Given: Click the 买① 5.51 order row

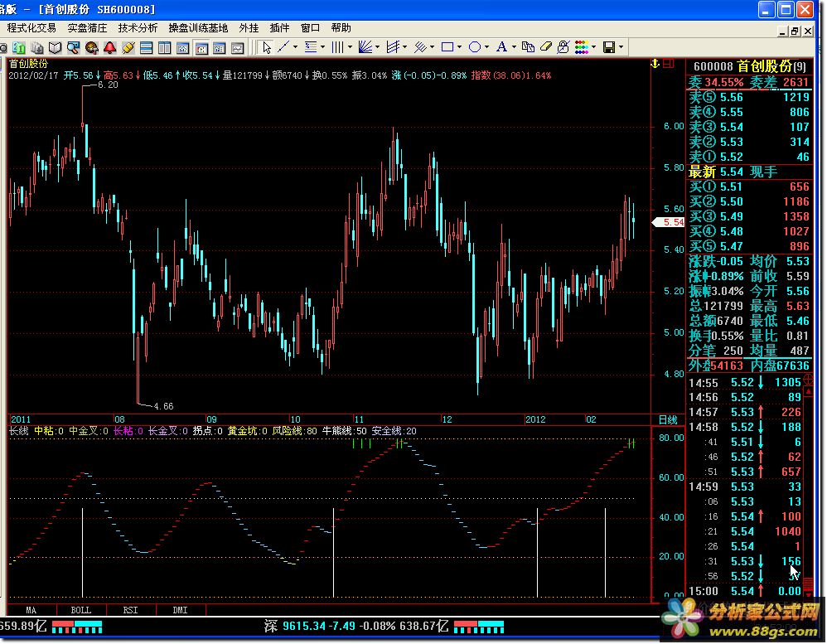Looking at the screenshot, I should (749, 186).
